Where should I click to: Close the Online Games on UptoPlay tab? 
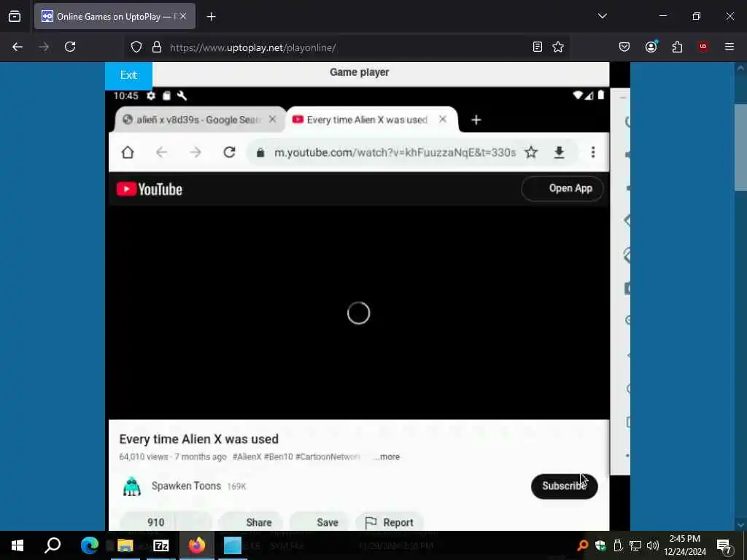183,17
